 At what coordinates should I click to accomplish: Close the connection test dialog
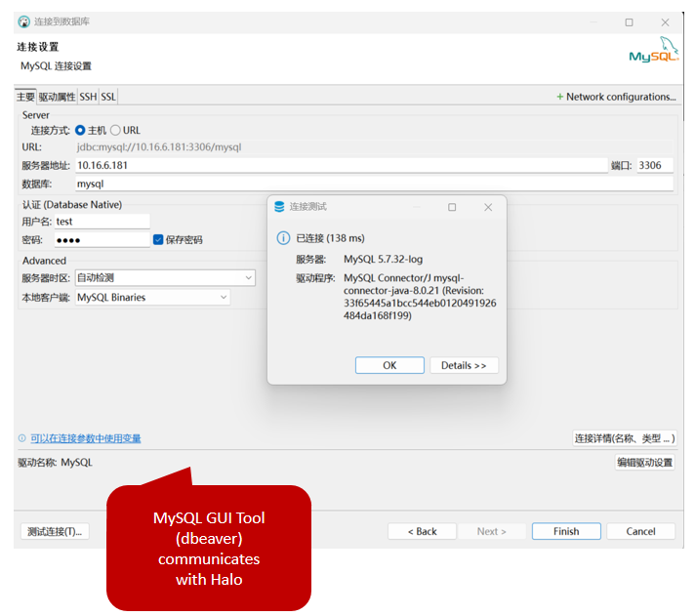pos(488,207)
